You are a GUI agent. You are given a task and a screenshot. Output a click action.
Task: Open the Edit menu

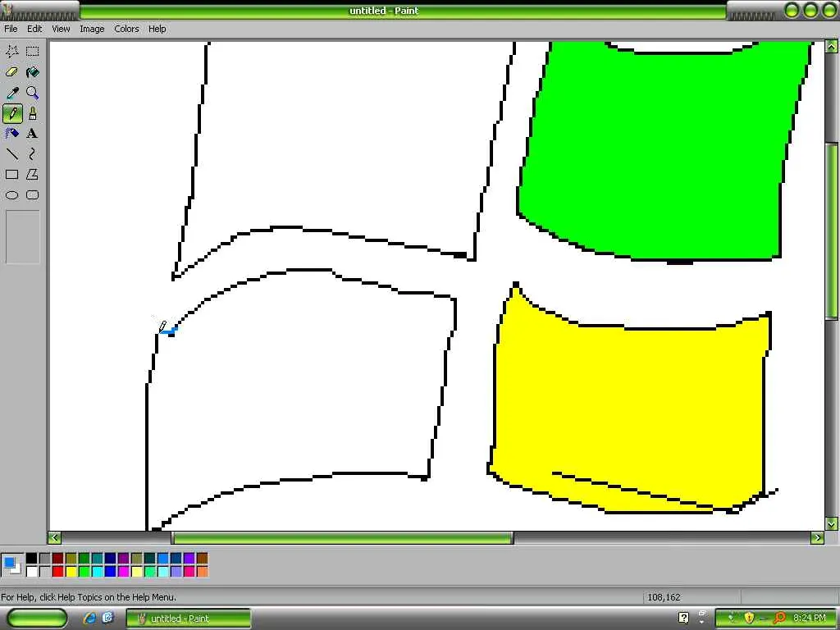click(x=34, y=29)
